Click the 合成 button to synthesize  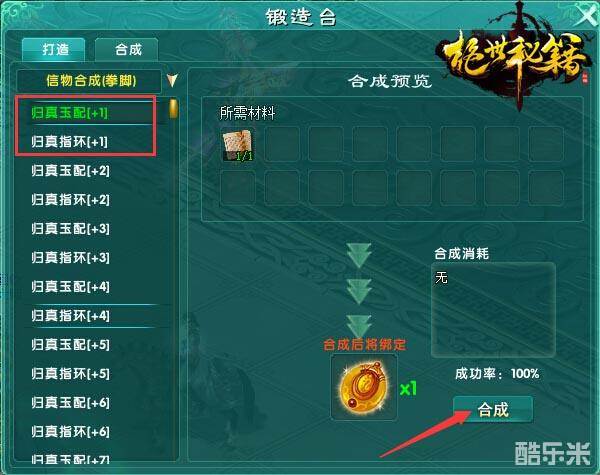[493, 410]
